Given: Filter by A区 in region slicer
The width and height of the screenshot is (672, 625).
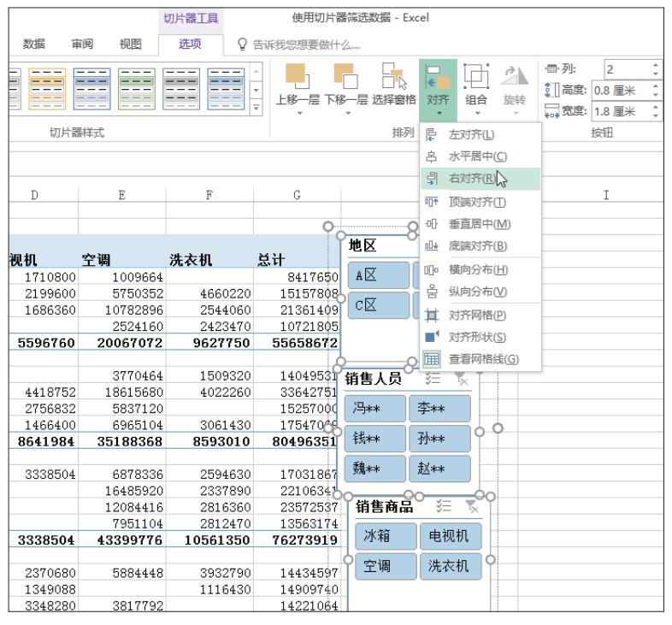Looking at the screenshot, I should (x=379, y=274).
